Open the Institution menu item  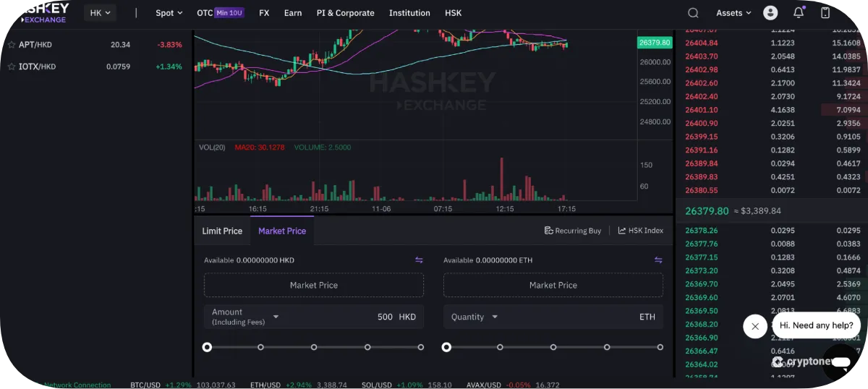pyautogui.click(x=409, y=13)
